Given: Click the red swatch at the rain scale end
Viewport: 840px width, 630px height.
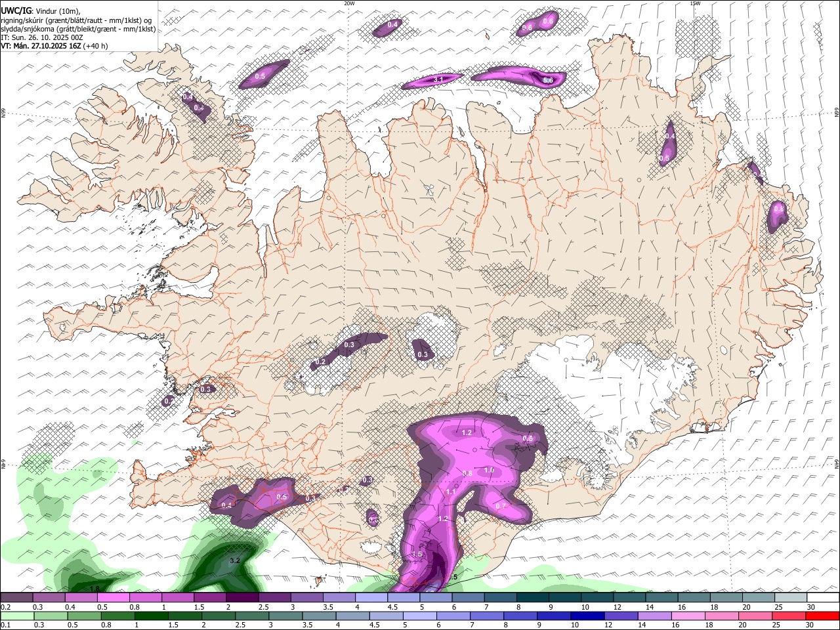Looking at the screenshot, I should [822, 616].
